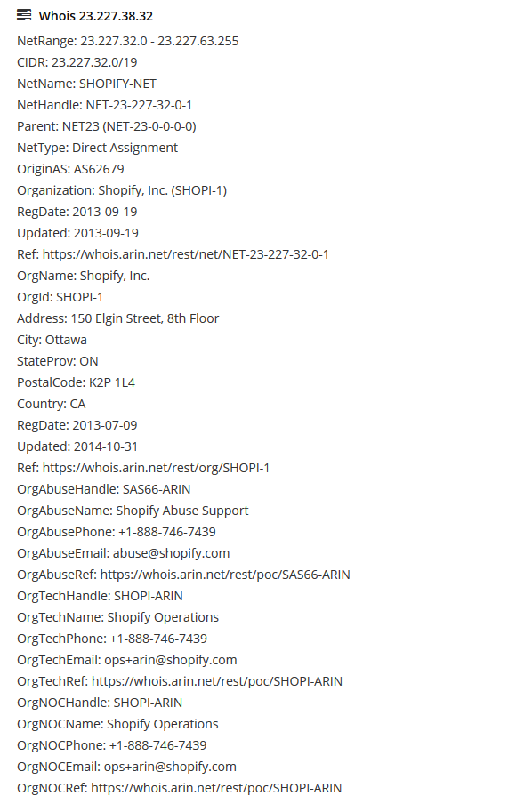Image resolution: width=516 pixels, height=812 pixels.
Task: Click the NetName SHOPIFY-NET line
Action: point(86,84)
